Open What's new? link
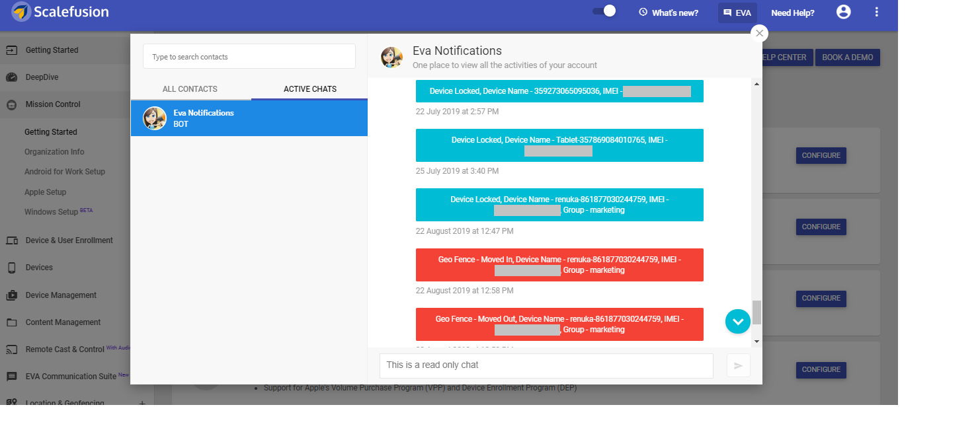980x438 pixels. tap(674, 13)
